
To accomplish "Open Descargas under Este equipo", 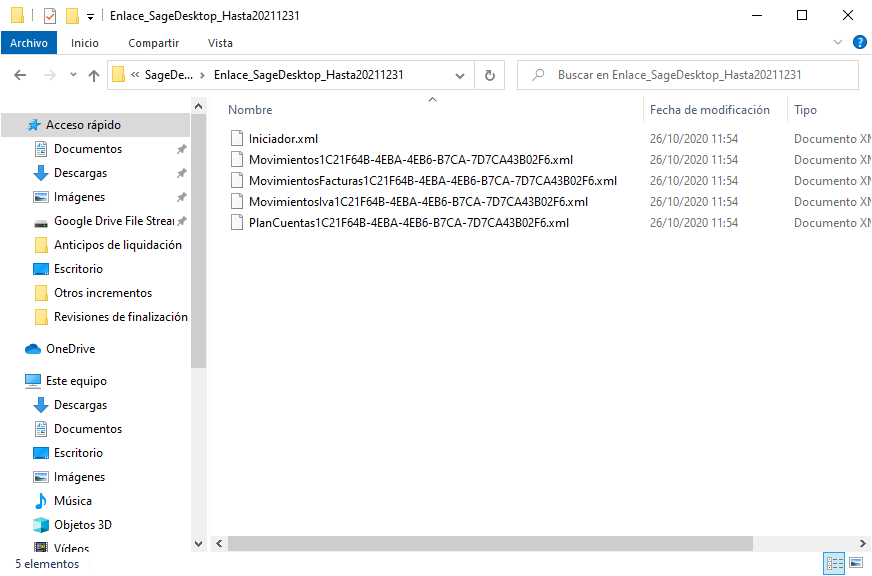I will coord(81,405).
